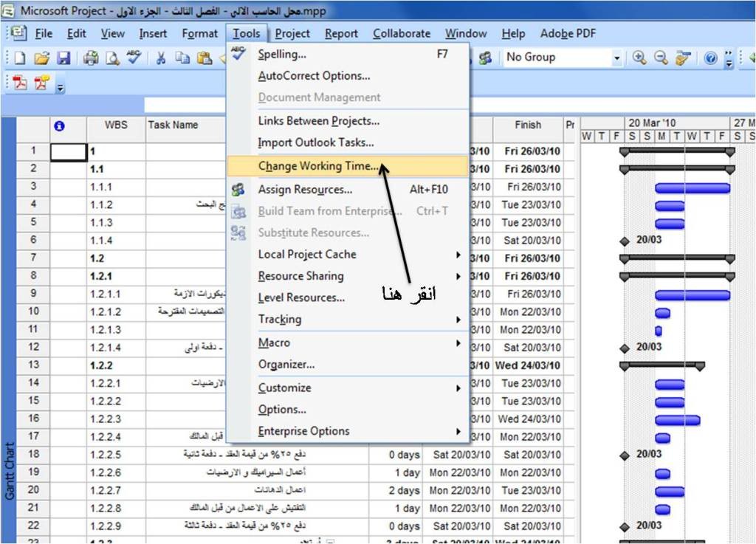Expand the Local Project Cache submenu

tap(458, 255)
